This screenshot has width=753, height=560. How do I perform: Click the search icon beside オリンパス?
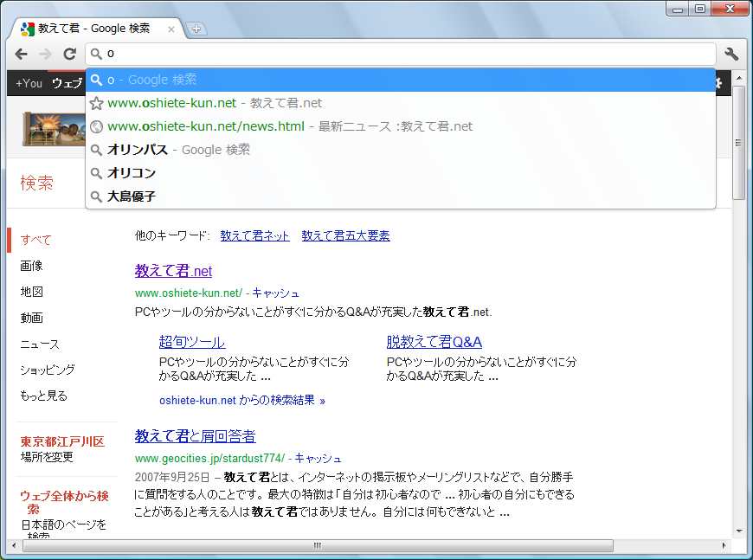pyautogui.click(x=97, y=150)
